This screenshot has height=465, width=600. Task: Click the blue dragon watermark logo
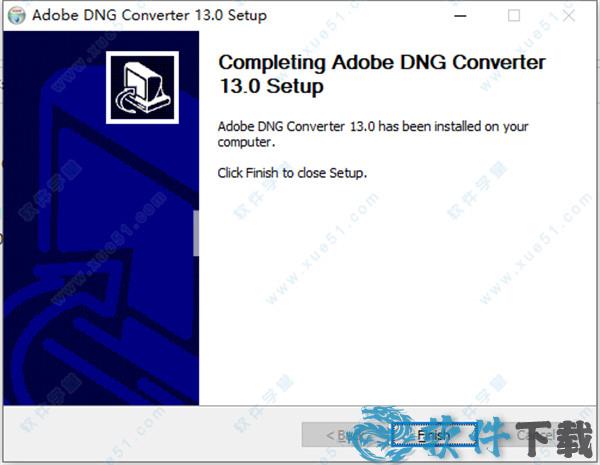click(386, 432)
